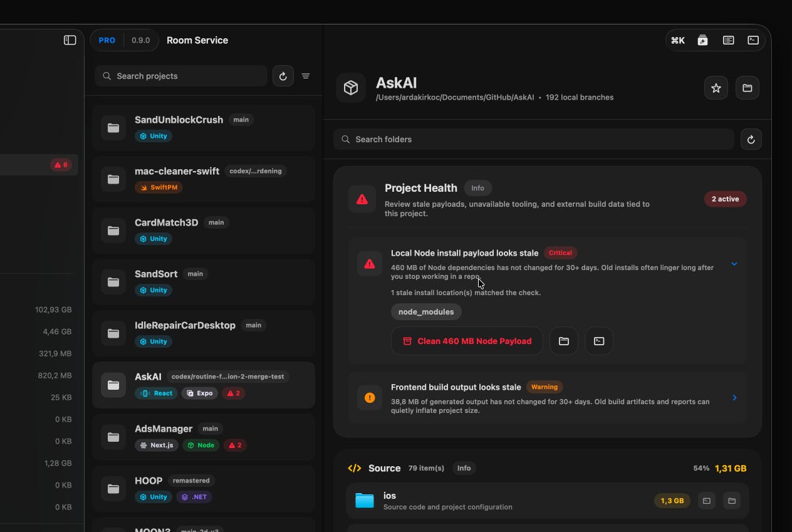Click the 79 item(s) count label

(x=426, y=468)
